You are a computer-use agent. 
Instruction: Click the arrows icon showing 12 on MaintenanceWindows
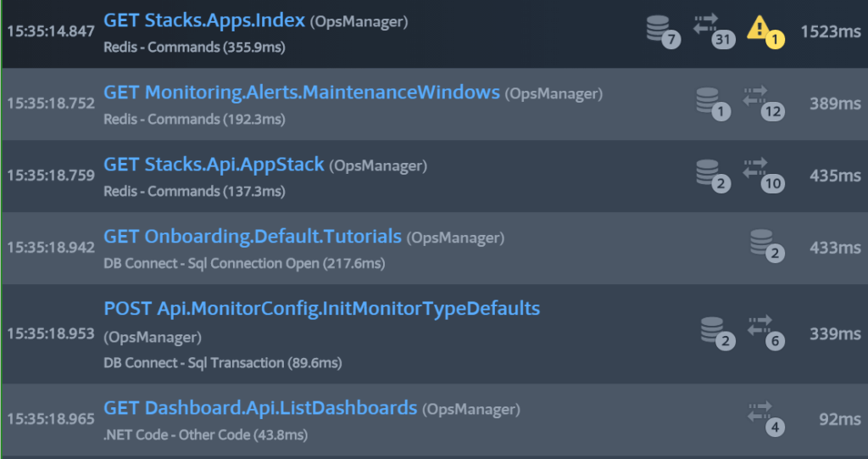[x=764, y=104]
